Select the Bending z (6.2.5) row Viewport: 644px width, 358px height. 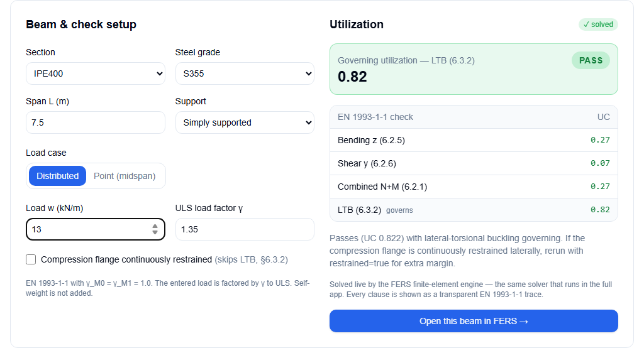474,140
